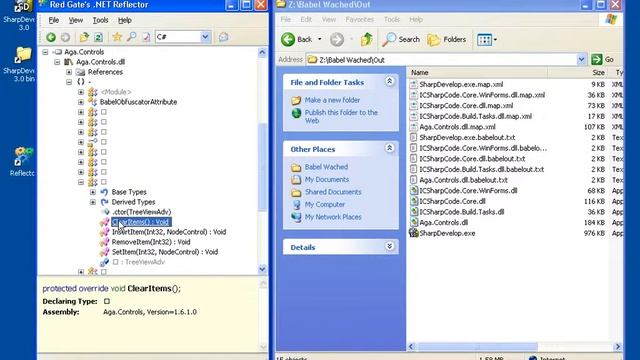This screenshot has height=360, width=640.
Task: Click Reflector's Refresh toolbar icon
Action: pyautogui.click(x=98, y=37)
